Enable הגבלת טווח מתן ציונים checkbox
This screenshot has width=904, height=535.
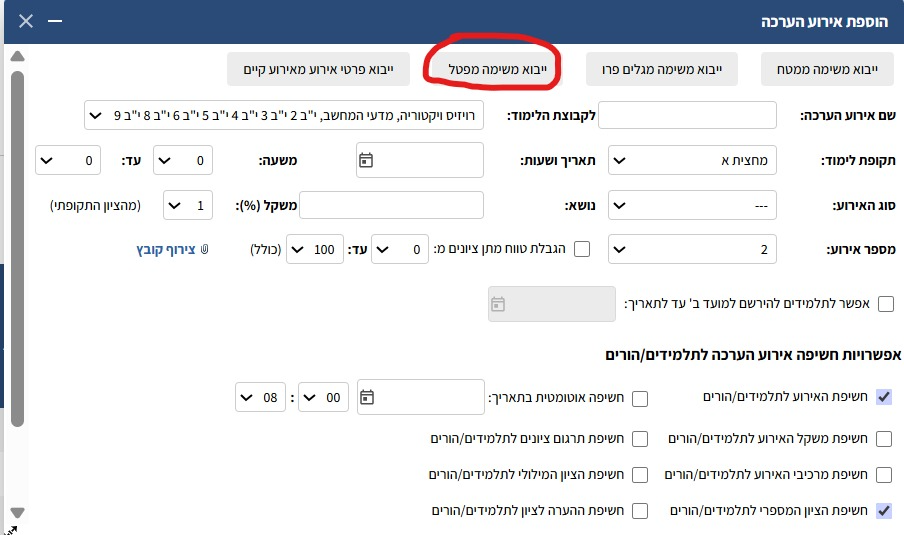582,249
